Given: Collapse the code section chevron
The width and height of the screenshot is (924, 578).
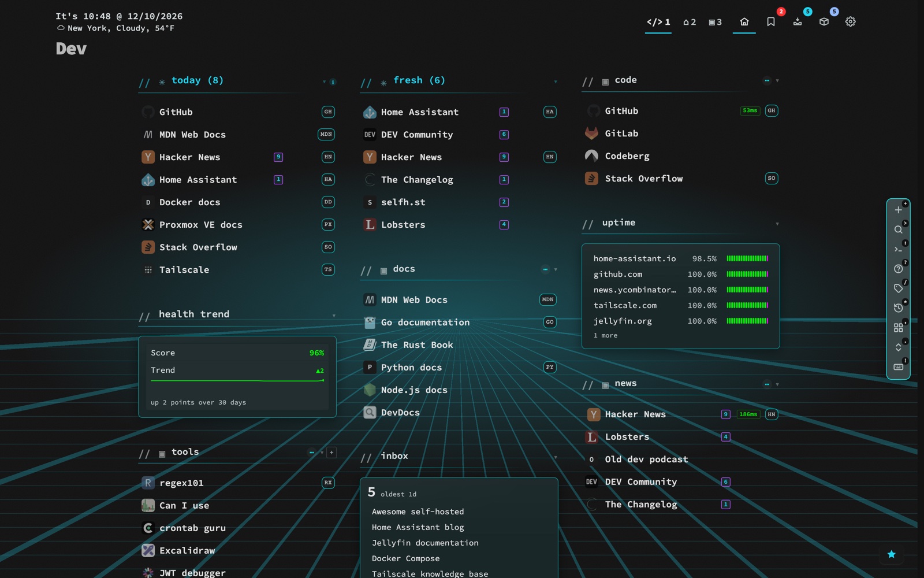Looking at the screenshot, I should tap(777, 81).
